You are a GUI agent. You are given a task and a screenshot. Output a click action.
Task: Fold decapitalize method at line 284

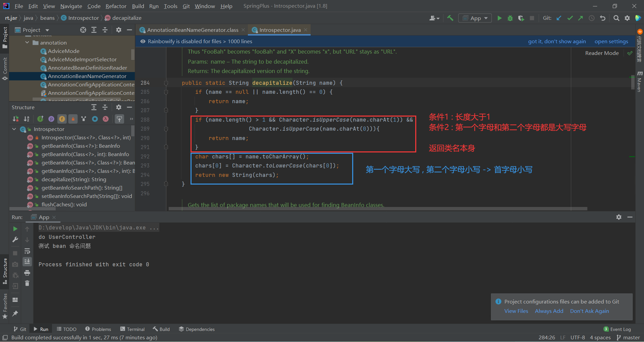166,83
